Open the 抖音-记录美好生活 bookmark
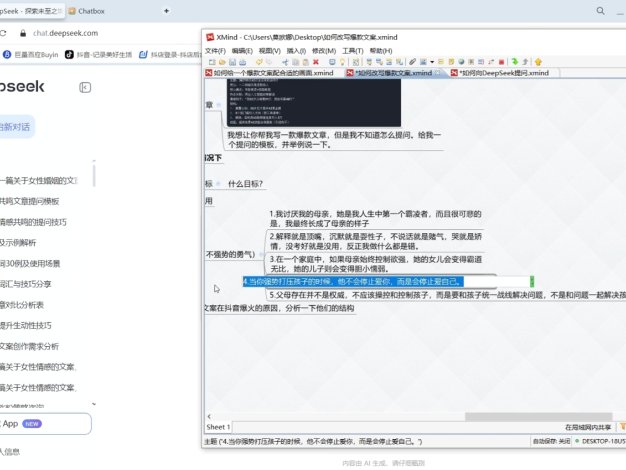The height and width of the screenshot is (470, 626). 99,54
